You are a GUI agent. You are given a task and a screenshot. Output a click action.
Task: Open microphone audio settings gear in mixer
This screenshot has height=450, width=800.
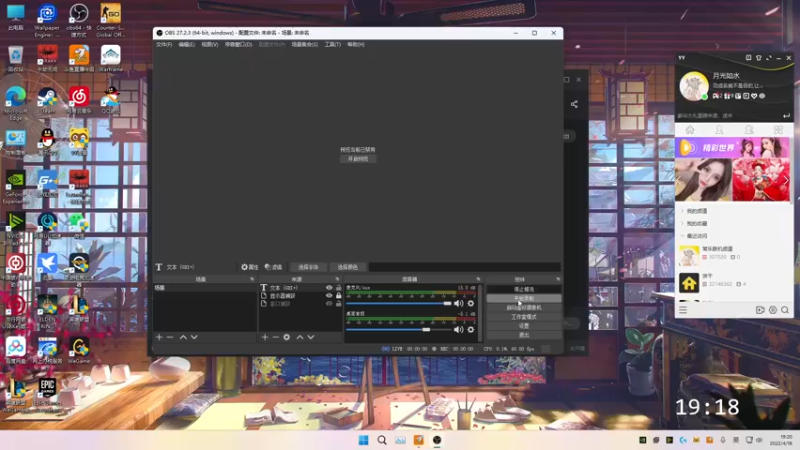tap(471, 304)
